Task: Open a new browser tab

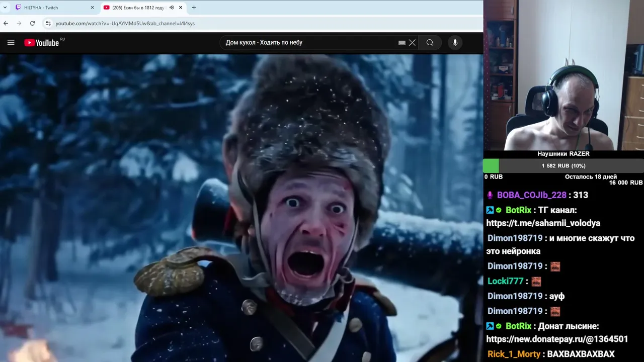Action: point(194,8)
